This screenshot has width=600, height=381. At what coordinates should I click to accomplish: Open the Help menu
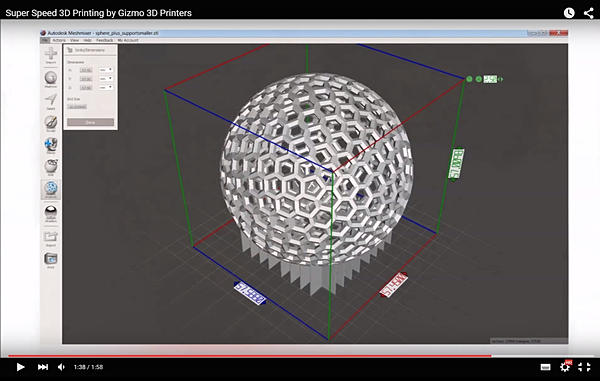[87, 40]
